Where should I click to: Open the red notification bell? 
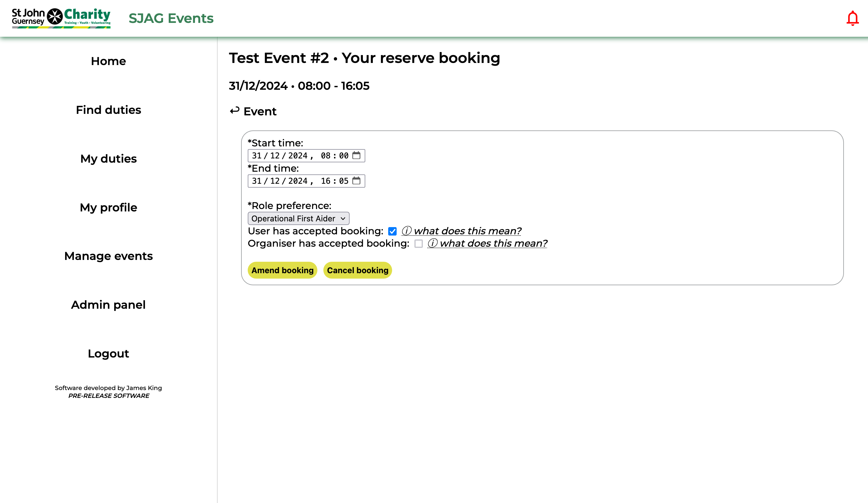click(x=852, y=18)
